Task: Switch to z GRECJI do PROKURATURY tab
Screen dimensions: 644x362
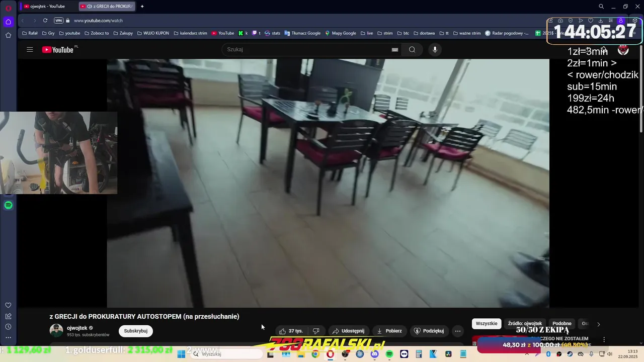Action: point(107,7)
